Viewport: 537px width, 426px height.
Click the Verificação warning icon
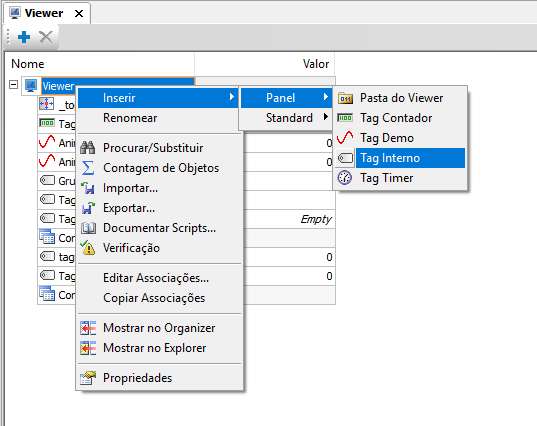[88, 248]
